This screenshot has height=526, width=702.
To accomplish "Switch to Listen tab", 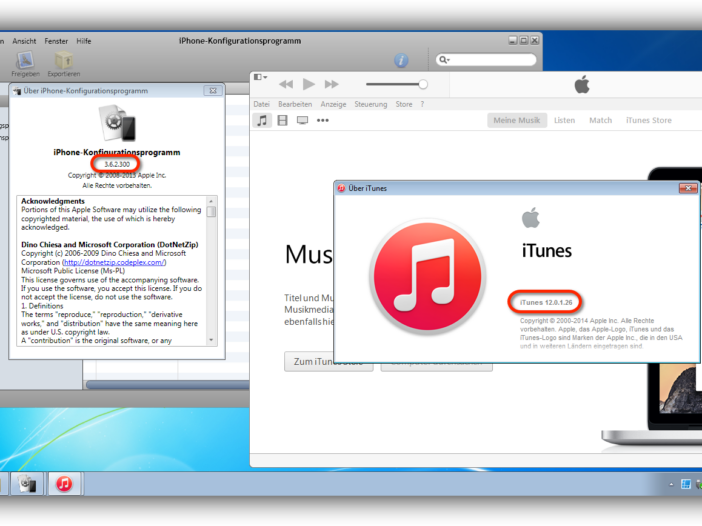I will [x=564, y=120].
